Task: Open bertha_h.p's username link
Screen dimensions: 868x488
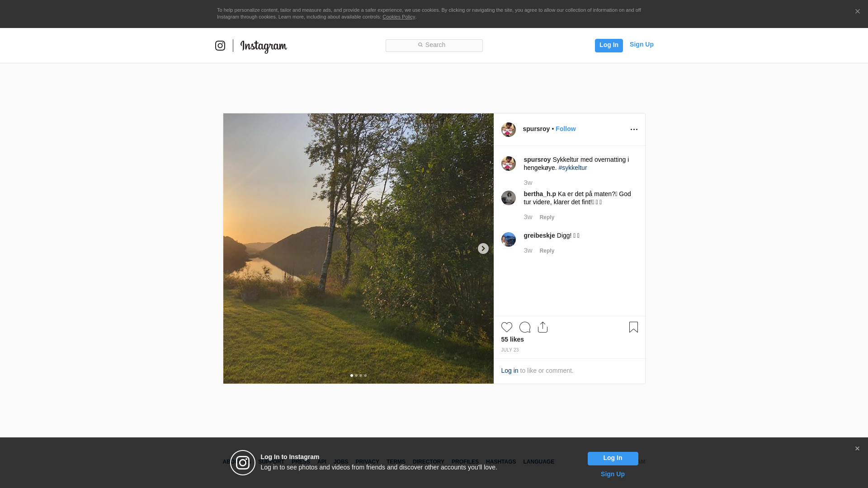Action: click(540, 194)
